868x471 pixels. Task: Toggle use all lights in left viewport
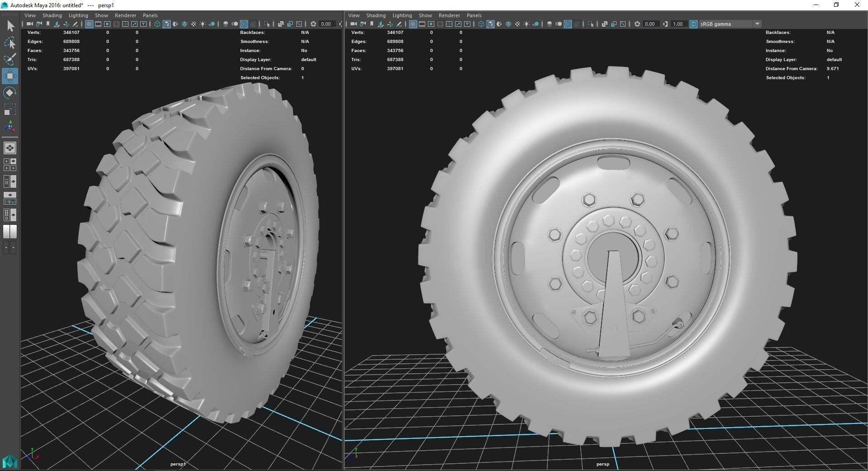tap(203, 24)
